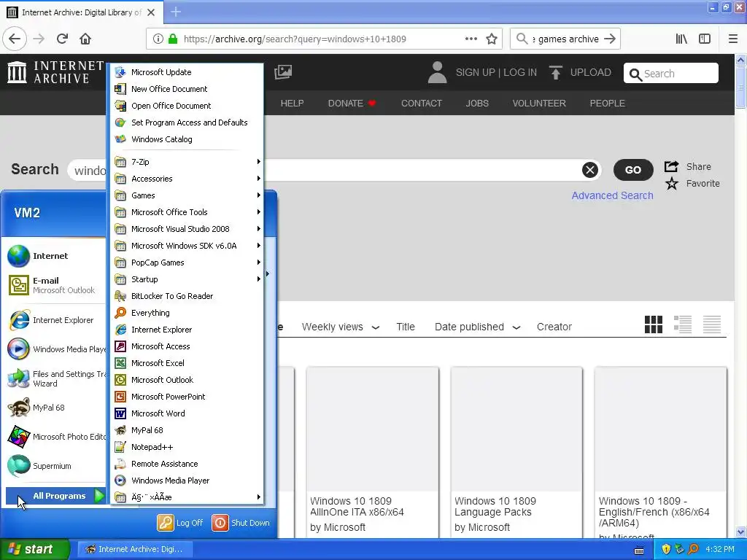
Task: Click the Windows start button
Action: coord(34,549)
